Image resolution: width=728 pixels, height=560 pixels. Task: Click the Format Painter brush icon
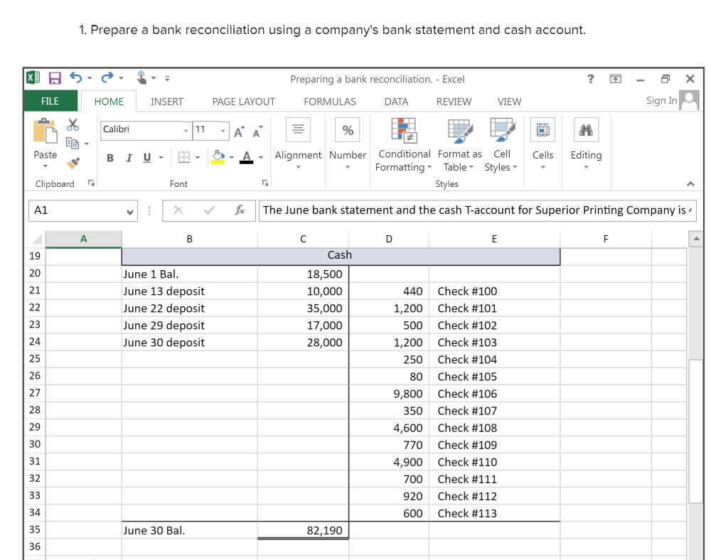point(72,162)
